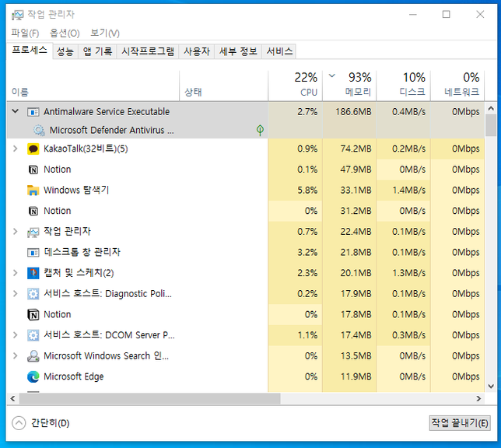
Task: Click the horizontal scrollbar right arrow
Action: [478, 398]
